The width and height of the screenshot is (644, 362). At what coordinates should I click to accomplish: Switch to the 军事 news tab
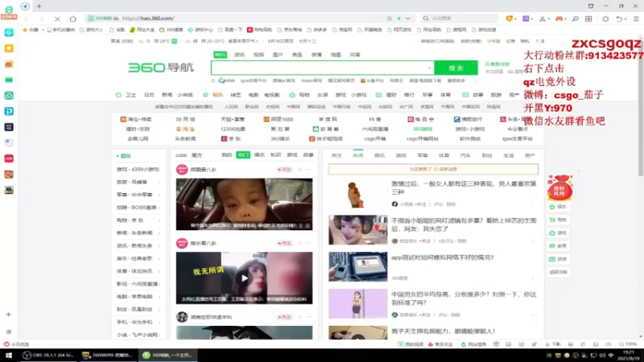(x=423, y=155)
